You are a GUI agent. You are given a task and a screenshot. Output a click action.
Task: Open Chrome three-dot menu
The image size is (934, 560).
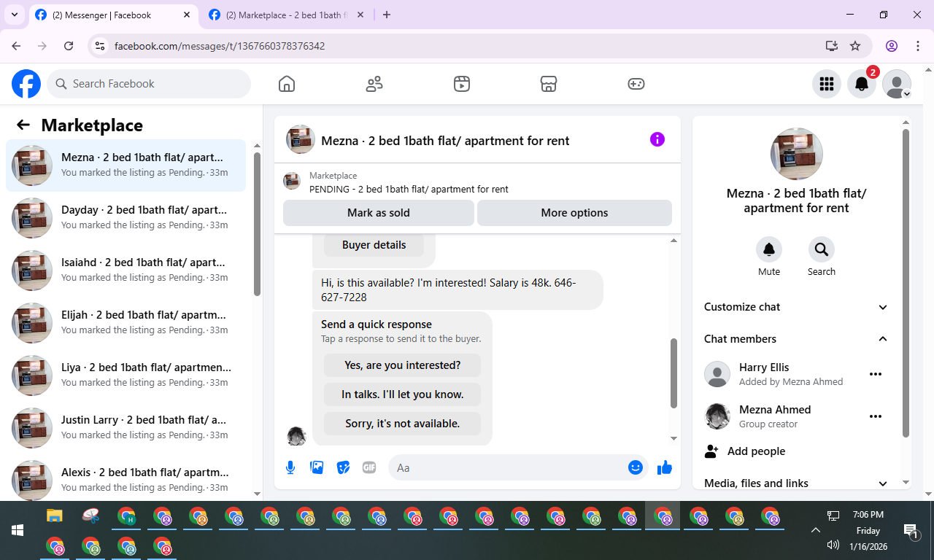pyautogui.click(x=918, y=46)
